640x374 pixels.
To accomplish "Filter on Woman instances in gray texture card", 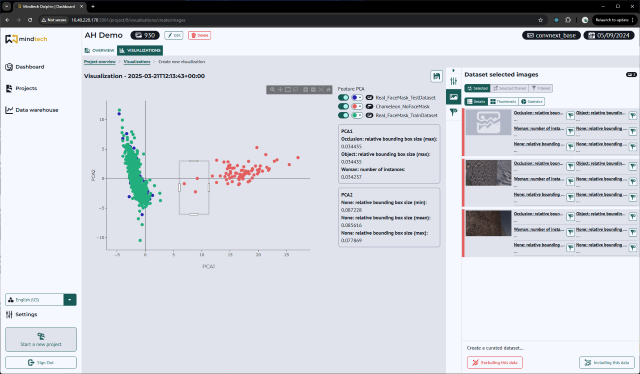I will 570,182.
